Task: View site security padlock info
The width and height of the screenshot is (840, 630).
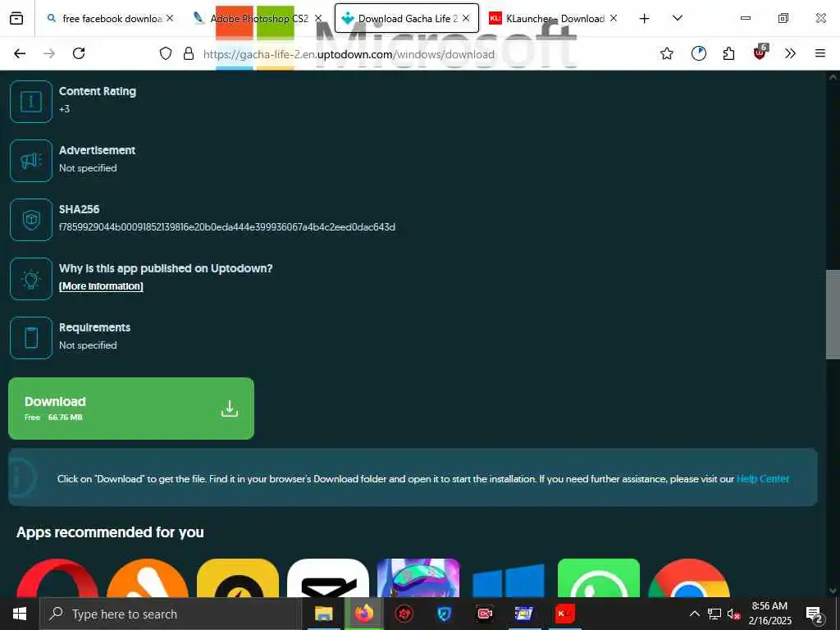Action: point(189,53)
